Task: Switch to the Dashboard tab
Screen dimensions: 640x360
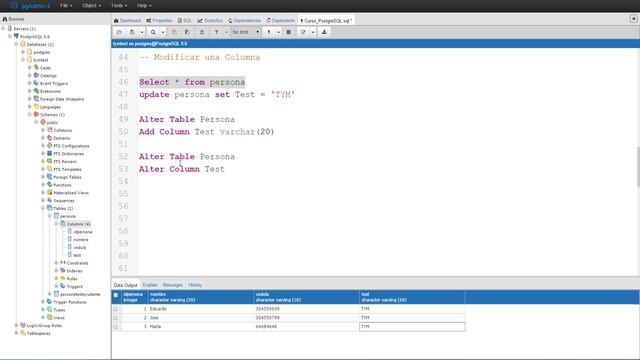Action: pyautogui.click(x=128, y=20)
